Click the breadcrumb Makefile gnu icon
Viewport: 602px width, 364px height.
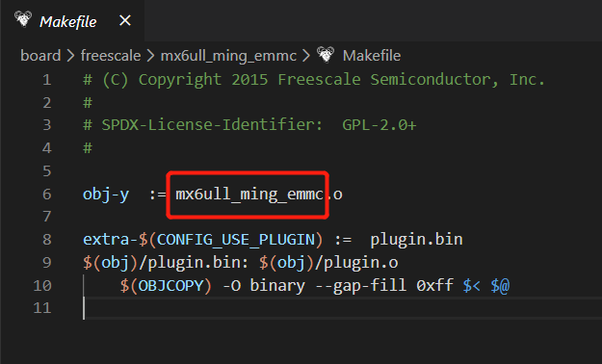[x=326, y=55]
